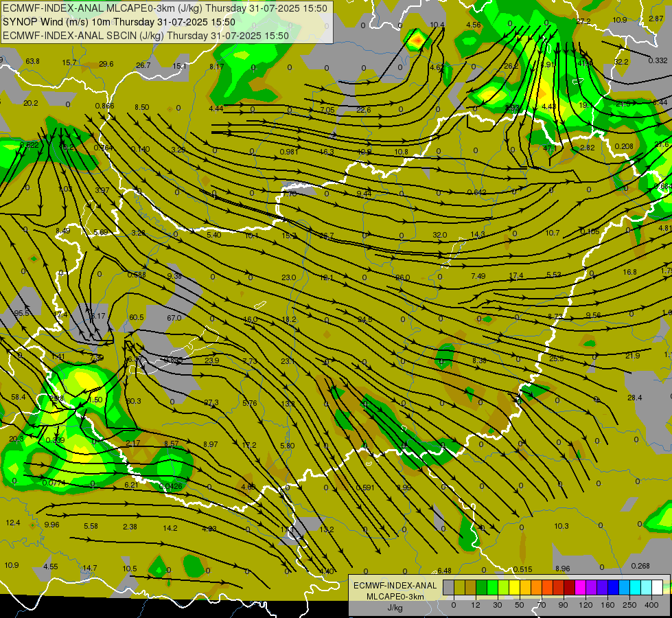Click the 28.4 value on the map
This screenshot has height=618, width=672.
pos(635,398)
